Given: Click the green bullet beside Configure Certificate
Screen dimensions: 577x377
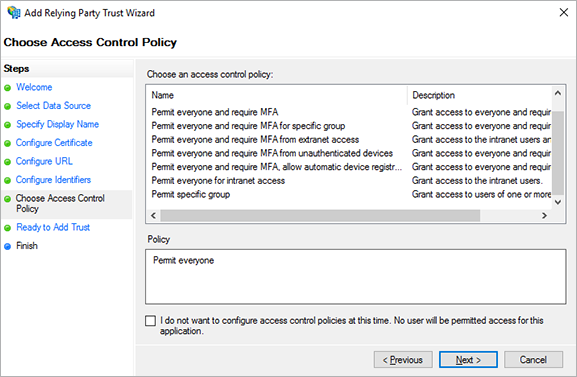Looking at the screenshot, I should point(7,143).
